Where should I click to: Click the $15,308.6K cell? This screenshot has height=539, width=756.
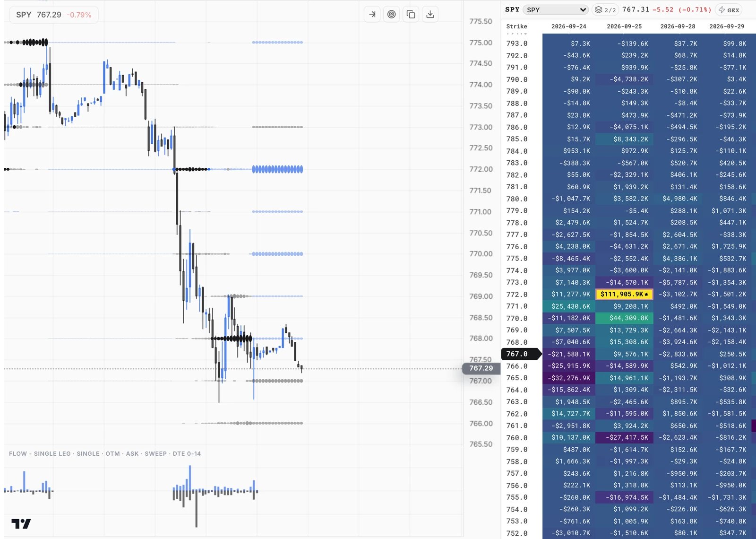point(624,342)
